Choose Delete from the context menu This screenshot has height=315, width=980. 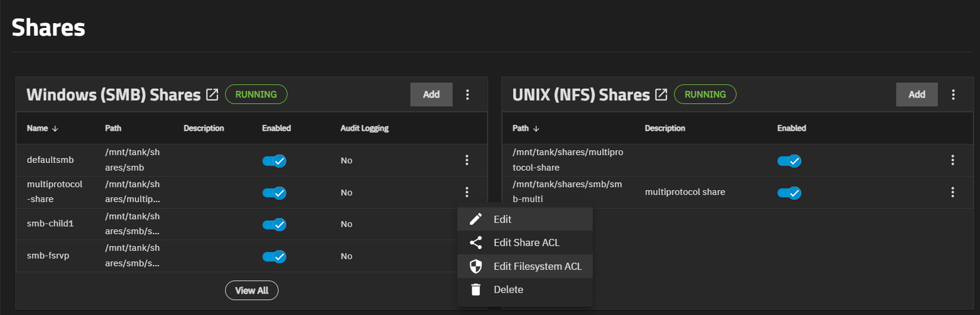(x=508, y=289)
